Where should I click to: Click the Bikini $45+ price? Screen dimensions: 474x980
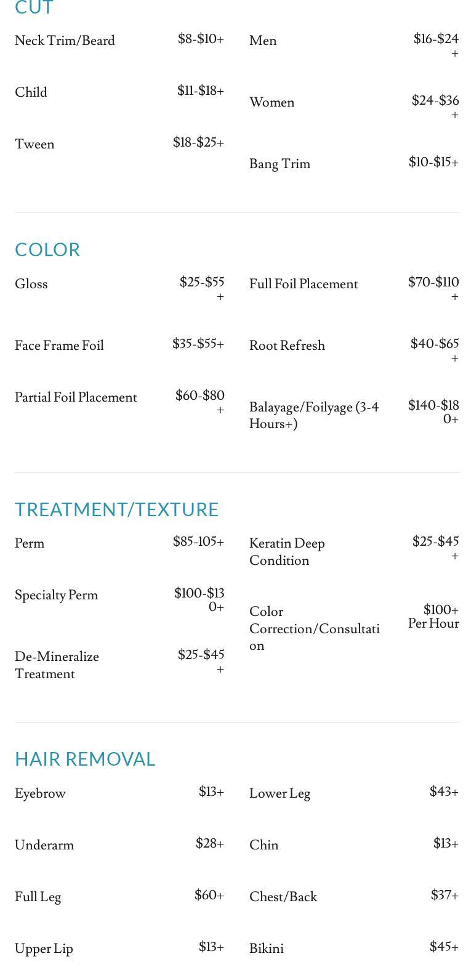pyautogui.click(x=443, y=947)
